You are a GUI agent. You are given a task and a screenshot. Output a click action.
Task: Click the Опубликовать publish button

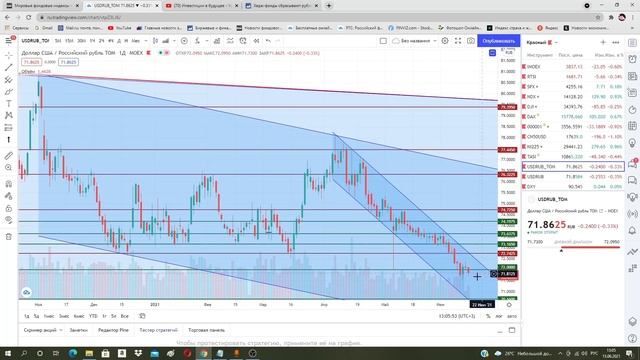498,41
